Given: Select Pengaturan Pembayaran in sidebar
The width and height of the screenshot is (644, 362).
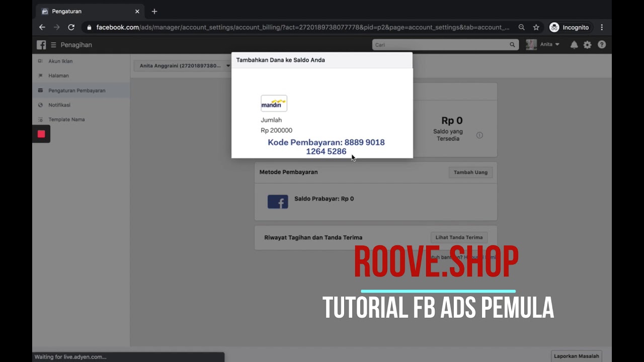Looking at the screenshot, I should coord(77,90).
